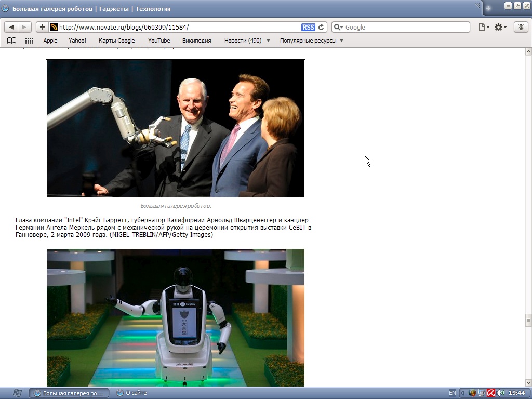
Task: Open the Yahoo! bookmark
Action: 77,41
